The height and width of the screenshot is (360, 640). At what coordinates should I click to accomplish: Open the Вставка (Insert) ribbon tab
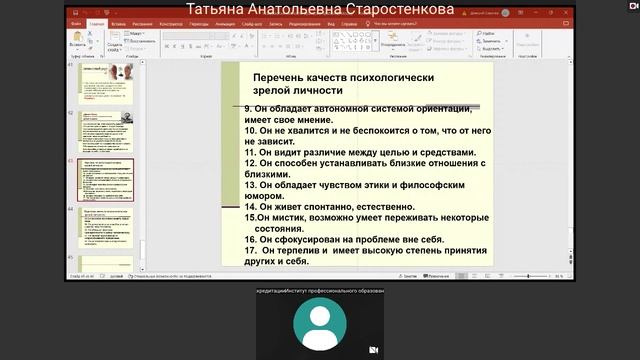(x=118, y=24)
